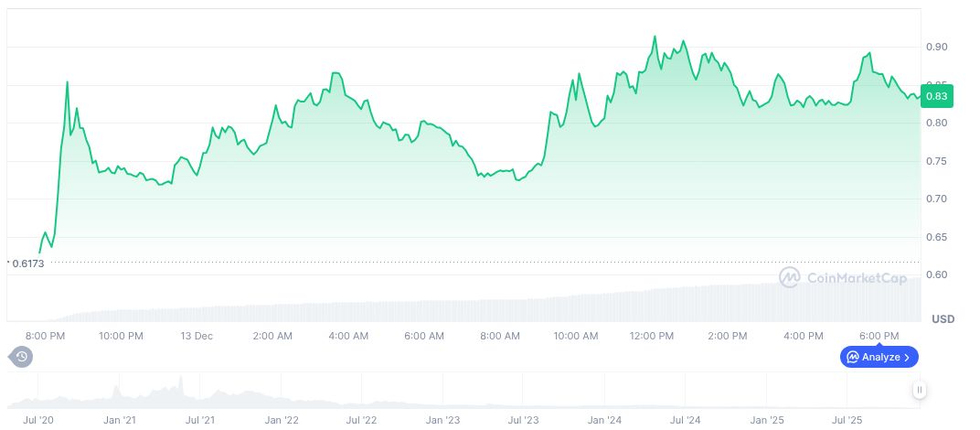Click the green 0.83 current price tag
Screen dimensions: 980x430
pyautogui.click(x=936, y=96)
